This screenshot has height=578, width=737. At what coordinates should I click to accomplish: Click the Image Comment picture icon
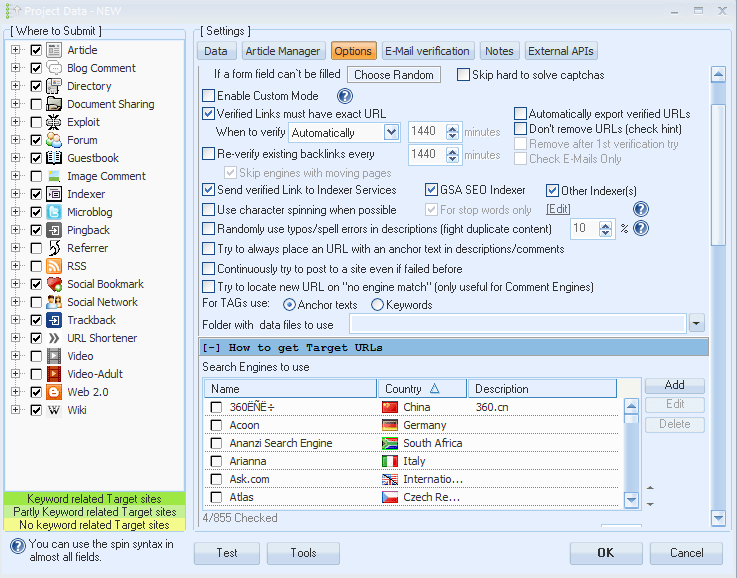tap(54, 176)
